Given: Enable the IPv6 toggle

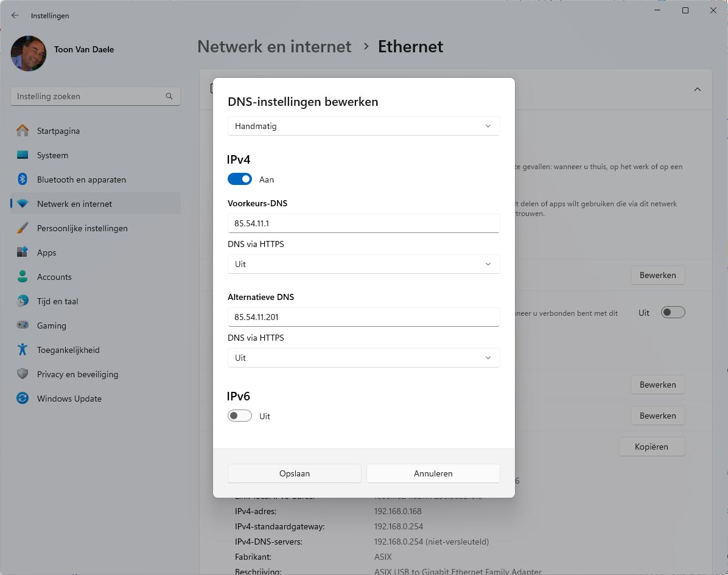Looking at the screenshot, I should pyautogui.click(x=239, y=416).
